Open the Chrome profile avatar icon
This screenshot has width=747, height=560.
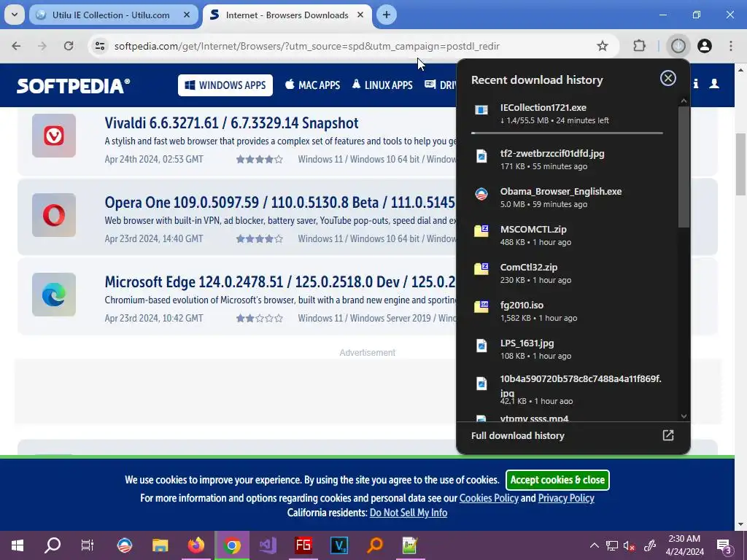point(705,46)
